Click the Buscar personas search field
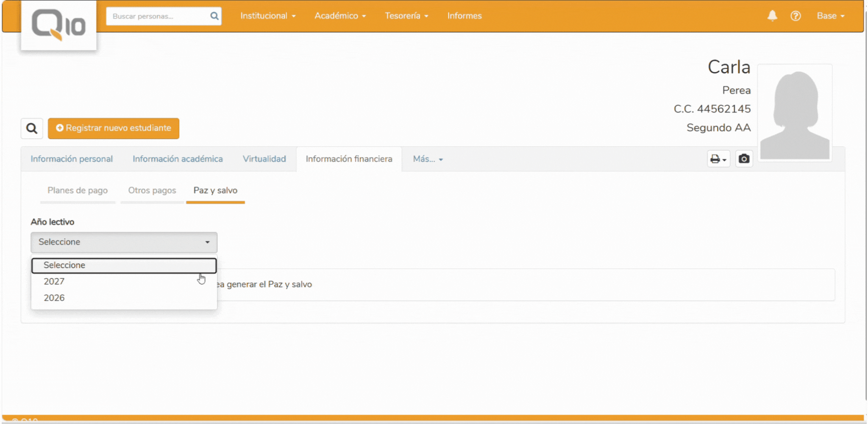868x424 pixels. click(x=158, y=16)
